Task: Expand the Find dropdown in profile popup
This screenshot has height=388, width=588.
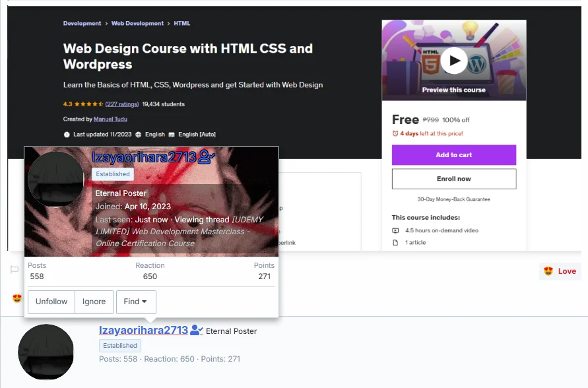Action: [136, 302]
